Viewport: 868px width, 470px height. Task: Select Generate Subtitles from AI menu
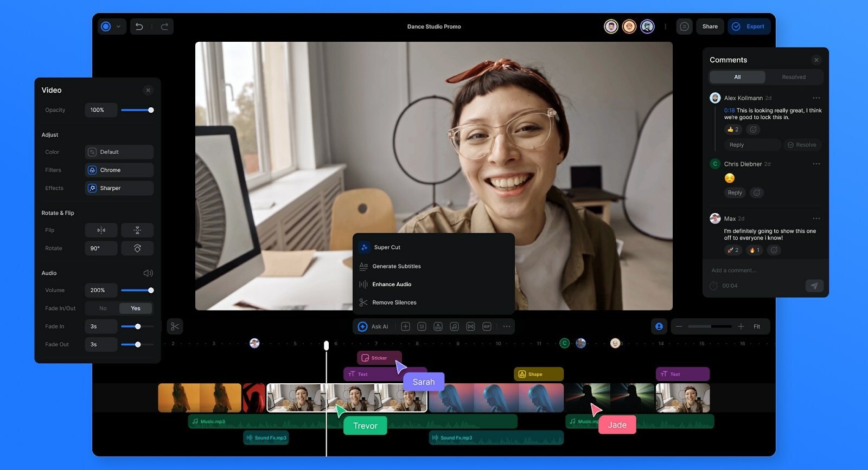[397, 266]
